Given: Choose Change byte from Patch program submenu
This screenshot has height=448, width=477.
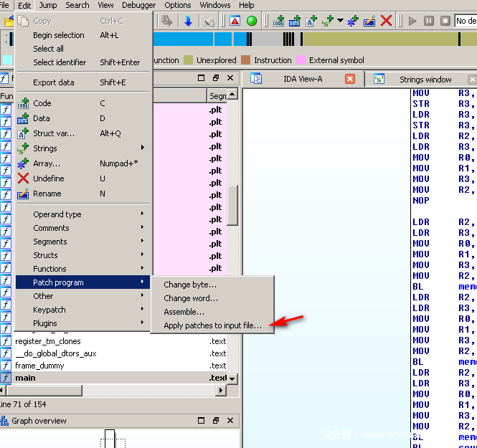Looking at the screenshot, I should [190, 285].
